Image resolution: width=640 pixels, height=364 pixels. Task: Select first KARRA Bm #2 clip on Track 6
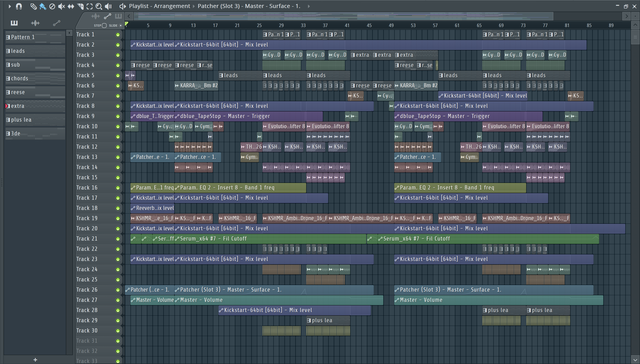point(196,86)
